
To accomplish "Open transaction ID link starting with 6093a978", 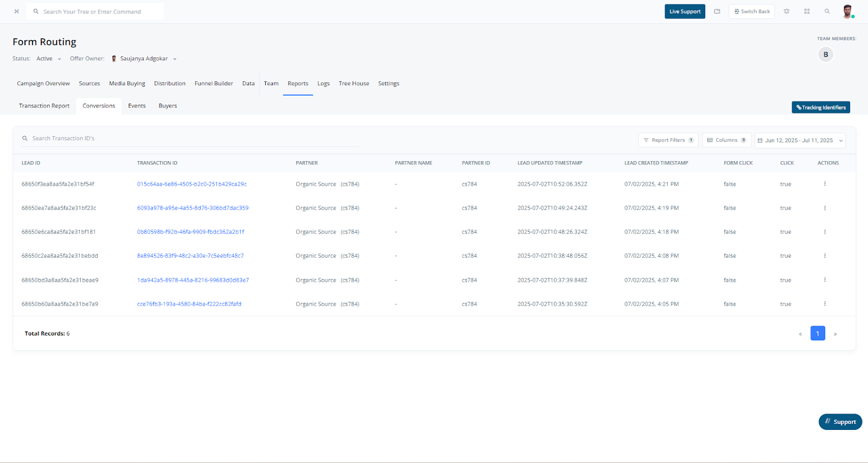I will point(193,208).
